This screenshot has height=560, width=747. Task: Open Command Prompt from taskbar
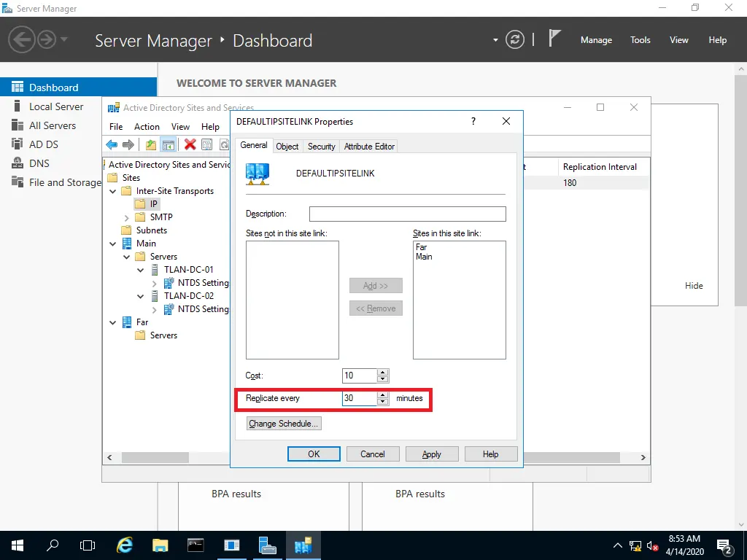click(196, 545)
